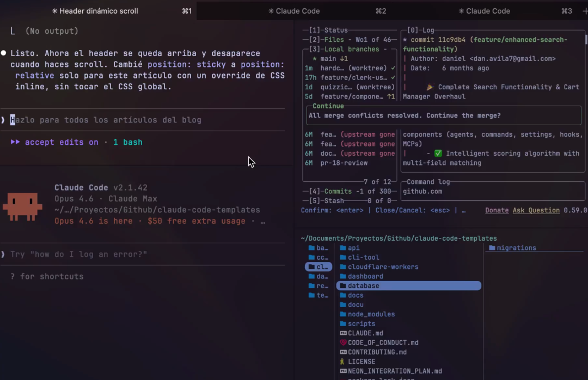Click the migrations folder icon in preview pane
Screen dimensions: 588x380
(492, 248)
